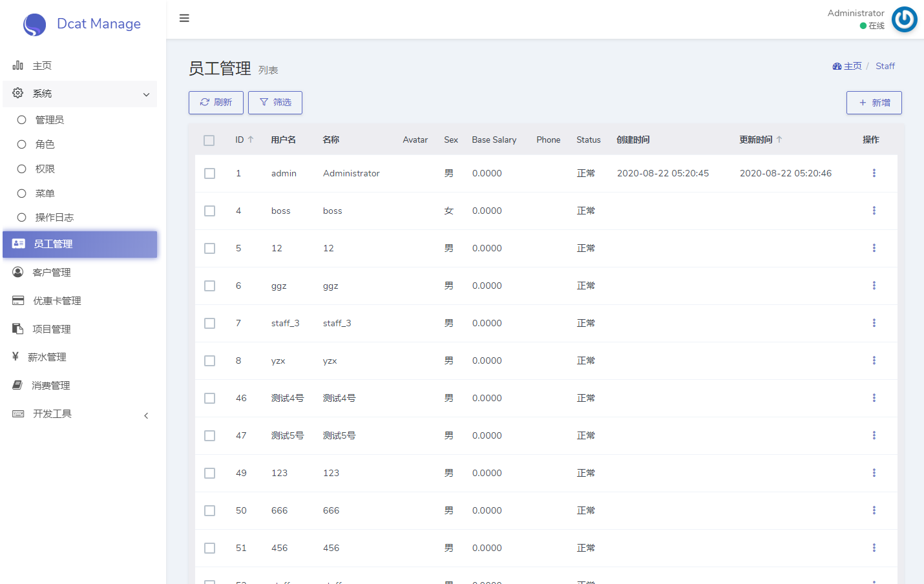Image resolution: width=924 pixels, height=584 pixels.
Task: Click the name cell Administrator
Action: tap(352, 173)
